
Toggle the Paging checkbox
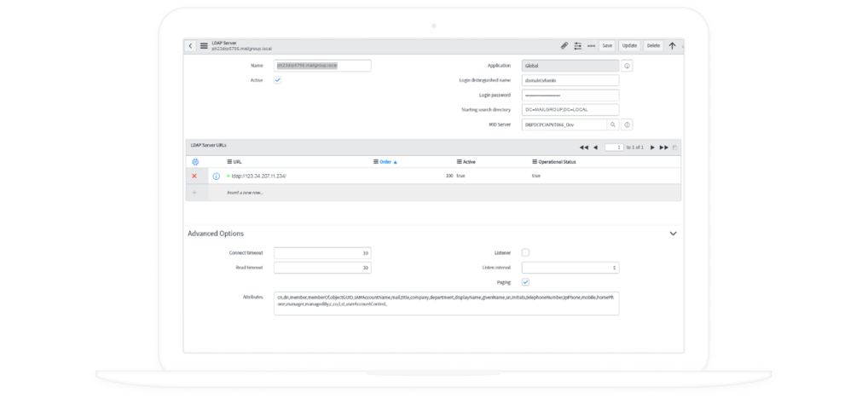click(525, 282)
